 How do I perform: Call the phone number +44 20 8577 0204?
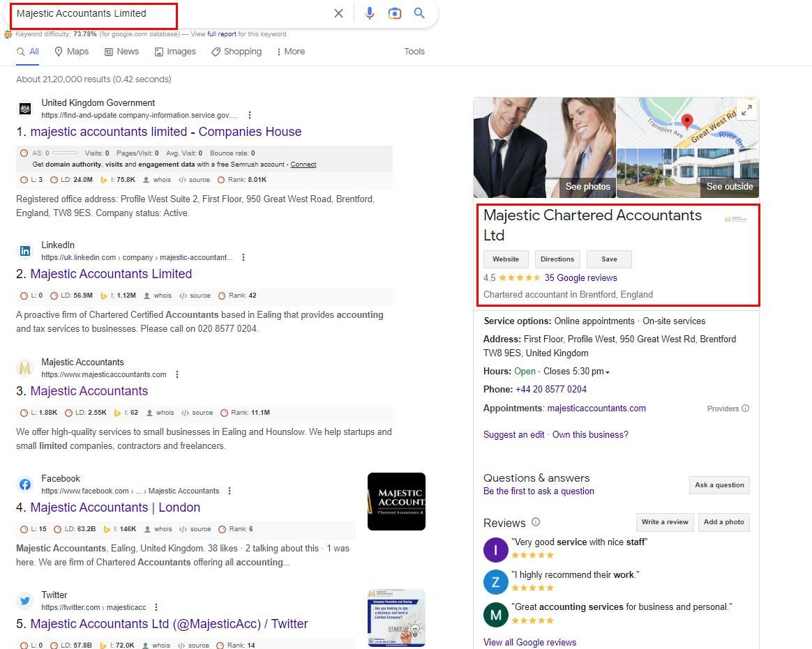tap(551, 389)
